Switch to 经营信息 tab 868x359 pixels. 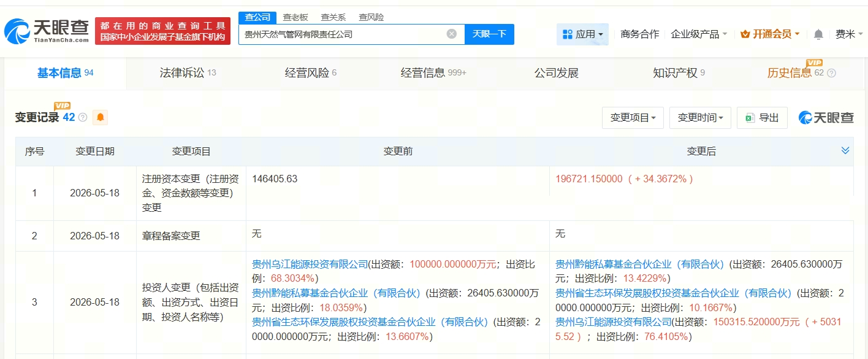click(x=433, y=73)
